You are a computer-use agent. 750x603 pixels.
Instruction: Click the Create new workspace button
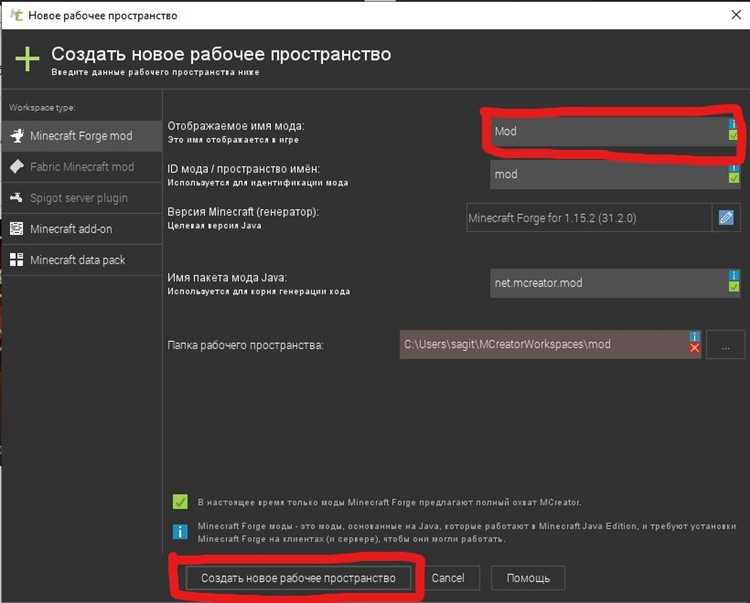click(x=298, y=578)
